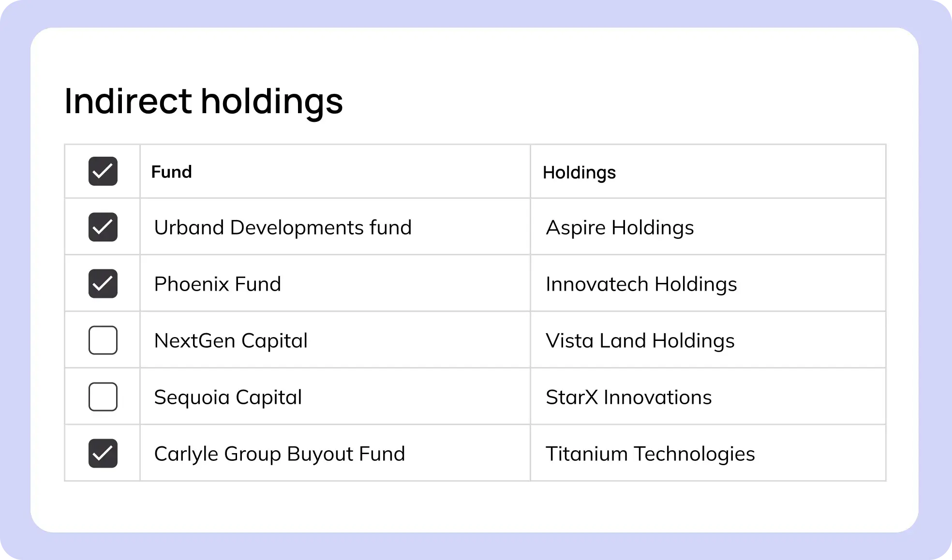
Task: Select the Innovatech Holdings entry
Action: pyautogui.click(x=641, y=284)
